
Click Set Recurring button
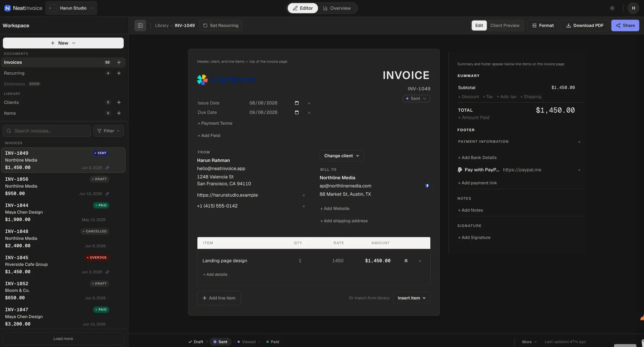click(x=221, y=25)
